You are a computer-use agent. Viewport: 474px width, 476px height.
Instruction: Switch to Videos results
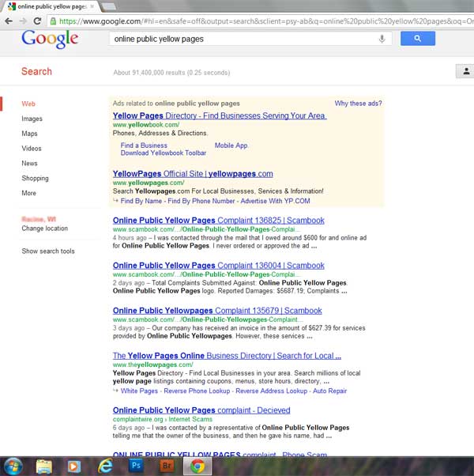[x=32, y=149]
